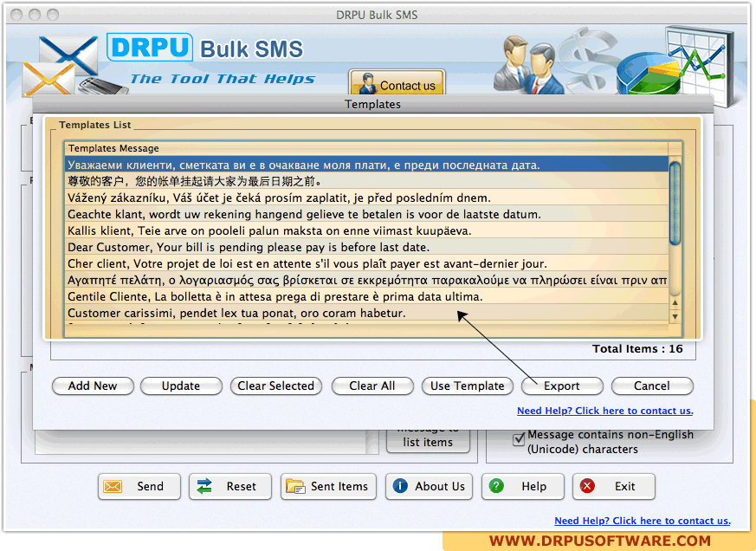Select template 'Cher client, Votre projet de loi'
Viewport: 756px width, 551px height.
point(366,263)
